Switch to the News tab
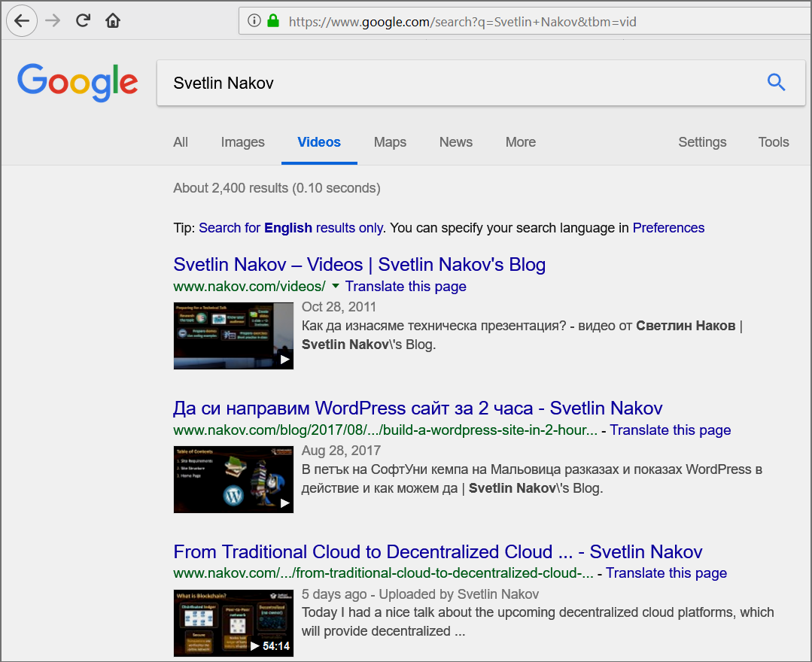 [455, 142]
